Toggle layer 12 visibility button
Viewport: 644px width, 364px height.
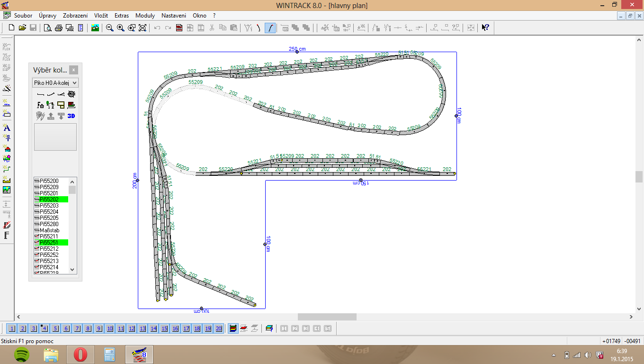pos(132,328)
